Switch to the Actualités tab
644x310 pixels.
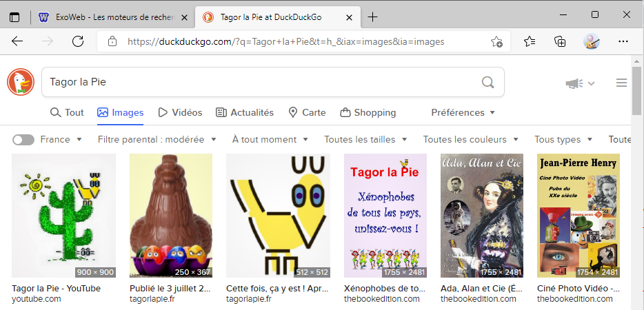[245, 113]
